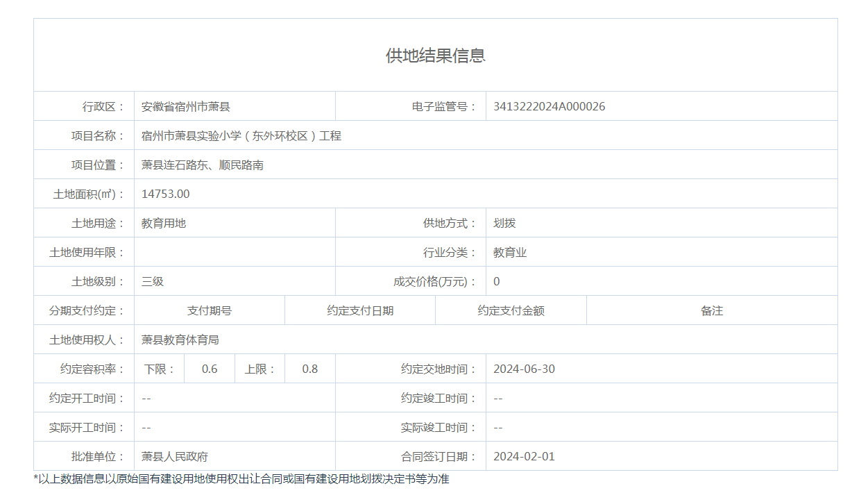Select the supply method value 划拨
868x493 pixels.
pyautogui.click(x=504, y=223)
